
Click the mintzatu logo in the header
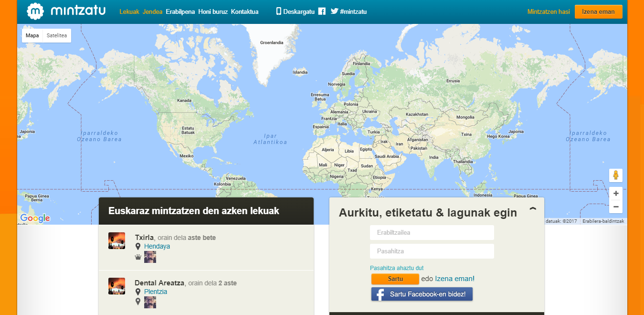pyautogui.click(x=66, y=11)
